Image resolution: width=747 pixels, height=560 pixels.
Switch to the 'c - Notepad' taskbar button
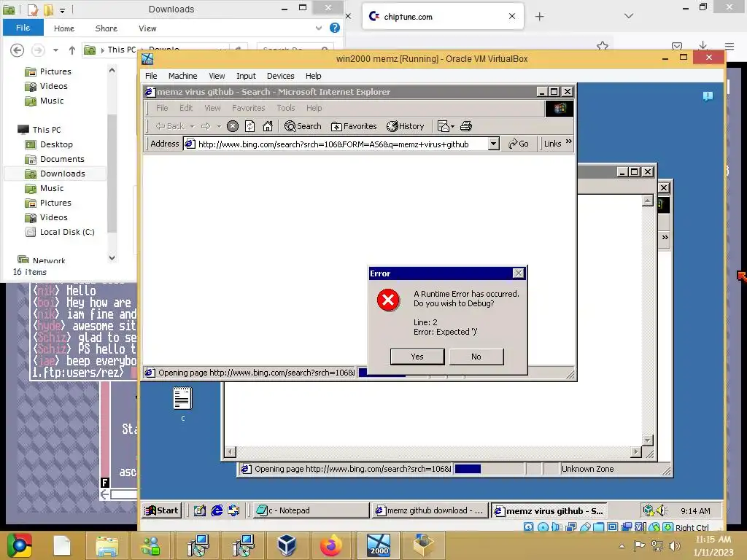pyautogui.click(x=311, y=510)
